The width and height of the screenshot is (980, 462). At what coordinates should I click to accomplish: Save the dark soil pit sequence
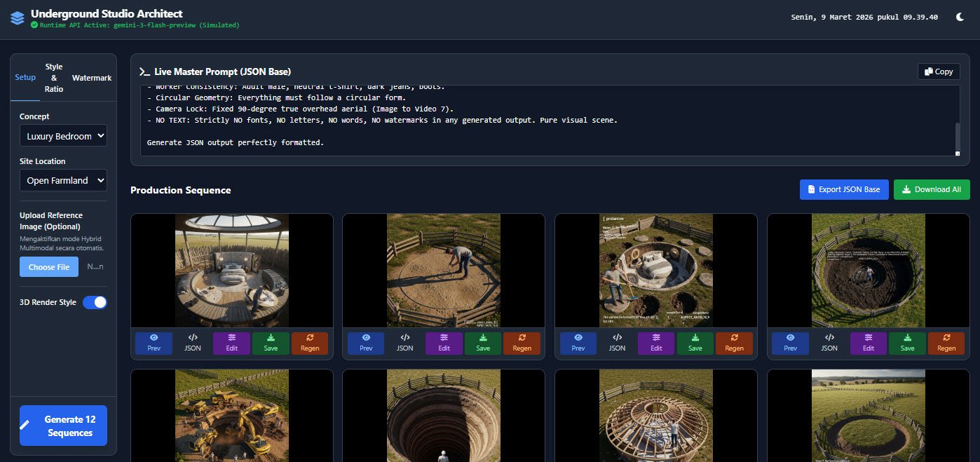pos(907,344)
